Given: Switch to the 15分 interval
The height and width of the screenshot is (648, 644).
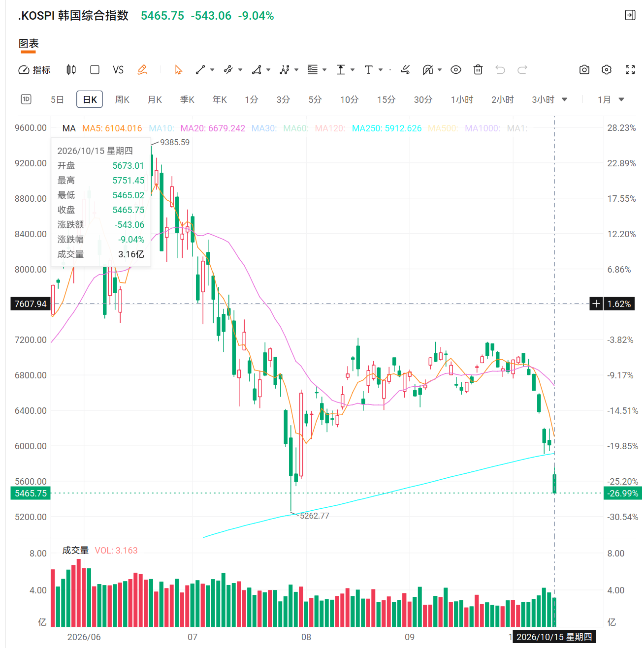Looking at the screenshot, I should (x=386, y=99).
